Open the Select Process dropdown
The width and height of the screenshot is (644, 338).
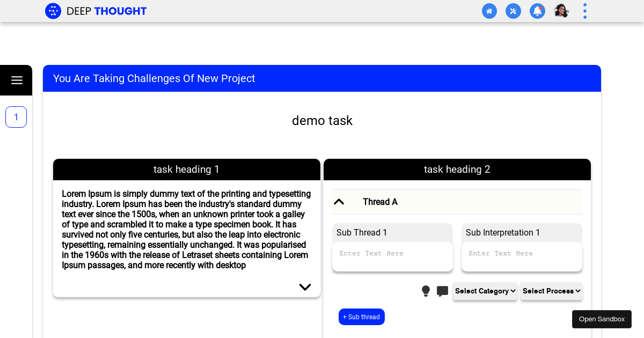tap(551, 291)
